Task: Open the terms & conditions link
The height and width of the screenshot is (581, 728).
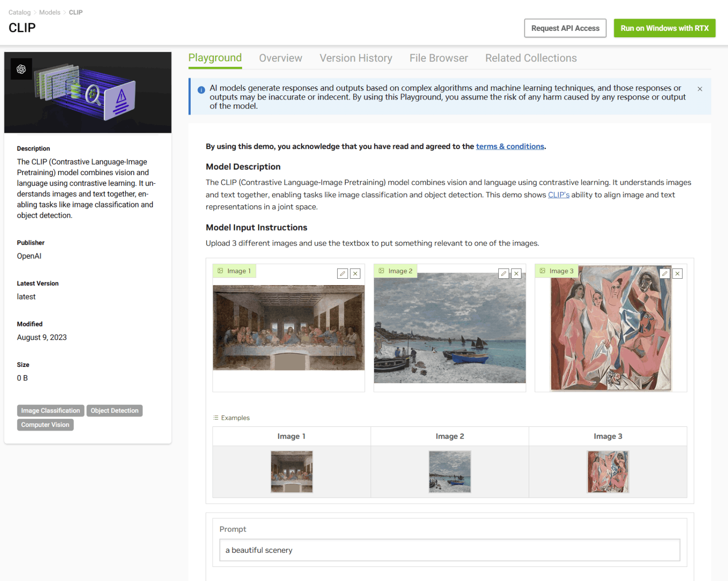Action: (510, 146)
